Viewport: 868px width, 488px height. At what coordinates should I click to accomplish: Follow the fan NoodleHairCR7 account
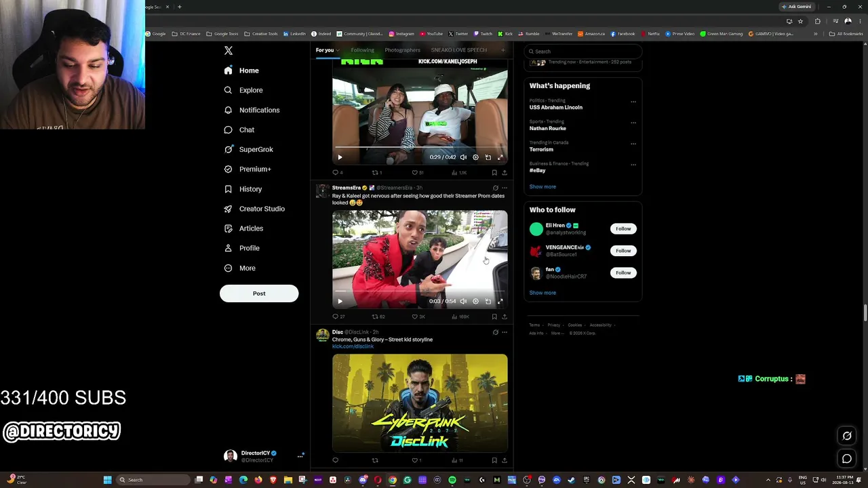[x=623, y=272]
